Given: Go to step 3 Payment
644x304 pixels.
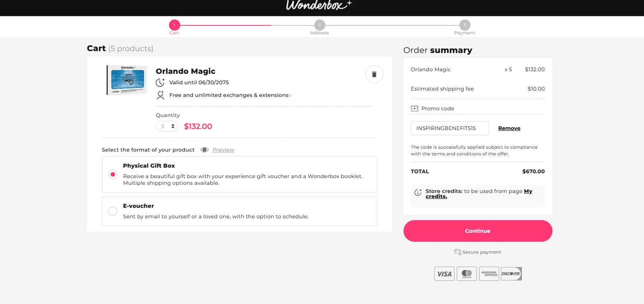Looking at the screenshot, I should coord(465,27).
